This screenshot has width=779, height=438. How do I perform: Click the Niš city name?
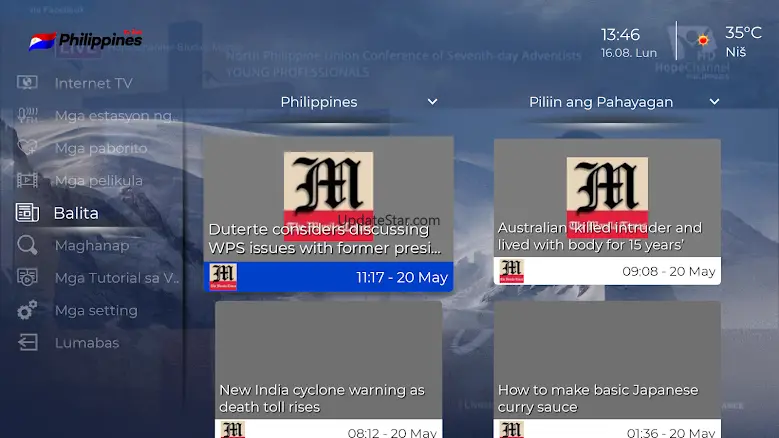pyautogui.click(x=736, y=52)
